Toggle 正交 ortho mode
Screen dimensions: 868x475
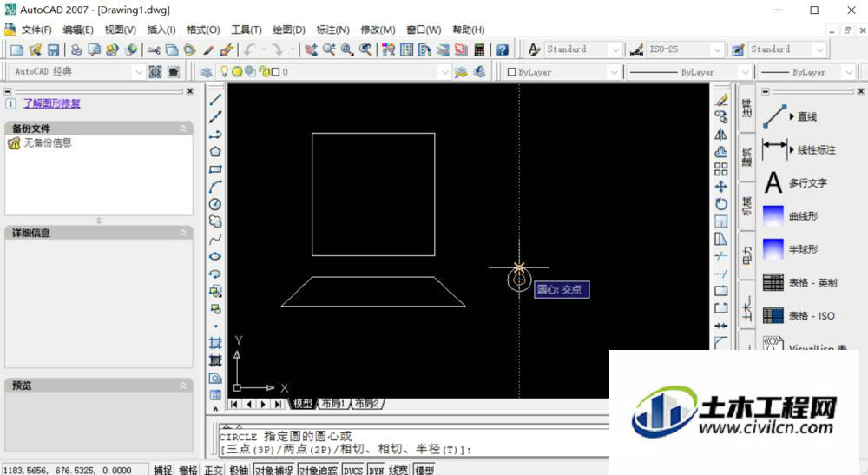coord(214,470)
